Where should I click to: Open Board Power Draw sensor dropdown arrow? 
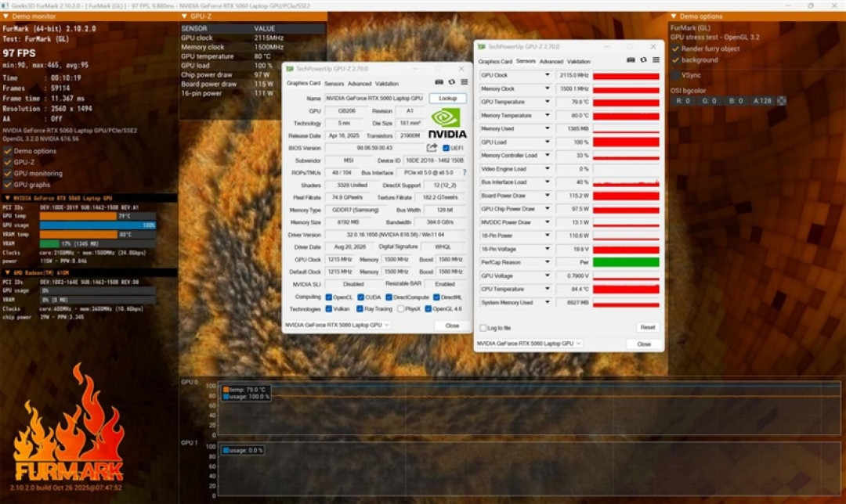tap(547, 196)
